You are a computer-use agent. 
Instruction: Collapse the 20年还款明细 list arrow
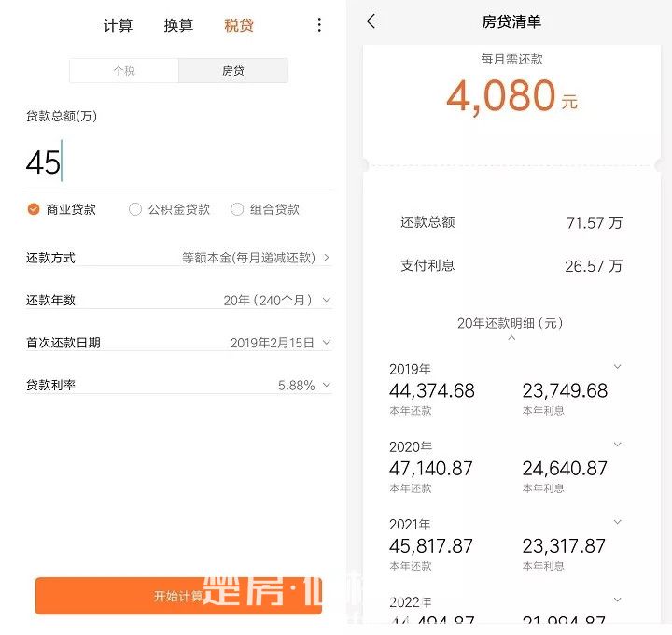click(x=511, y=338)
